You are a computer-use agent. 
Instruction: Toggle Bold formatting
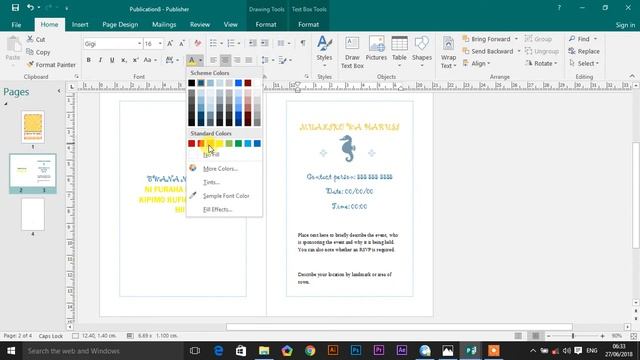[89, 60]
